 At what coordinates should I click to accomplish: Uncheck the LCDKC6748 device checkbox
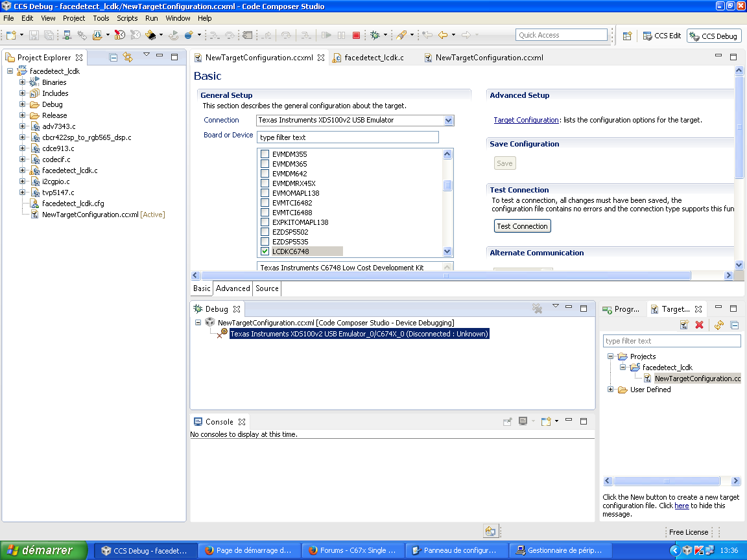tap(265, 251)
